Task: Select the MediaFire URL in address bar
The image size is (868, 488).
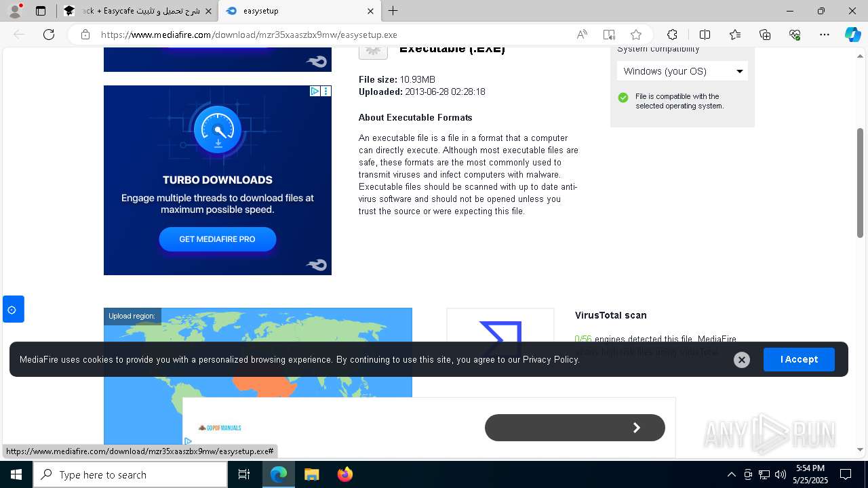Action: pyautogui.click(x=249, y=35)
